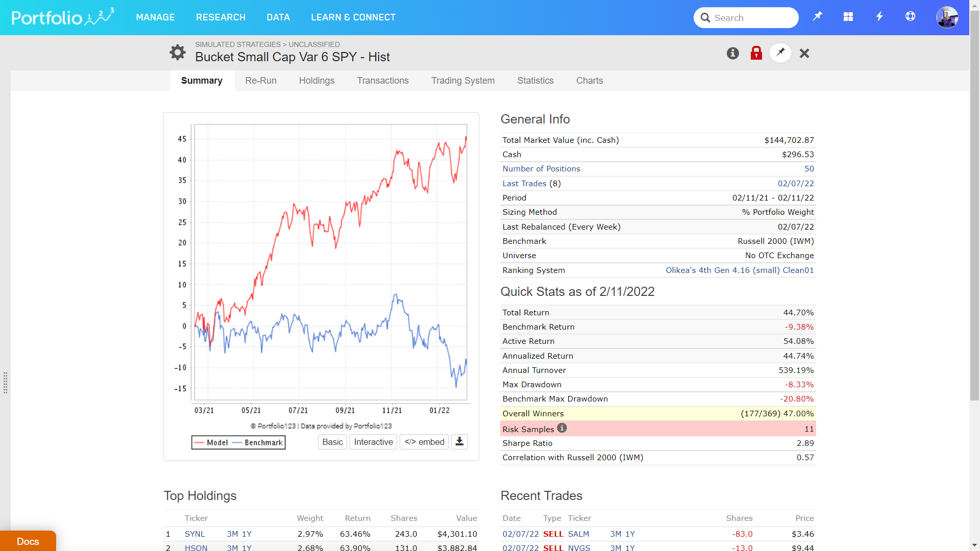Download the chart using download icon

coord(459,442)
